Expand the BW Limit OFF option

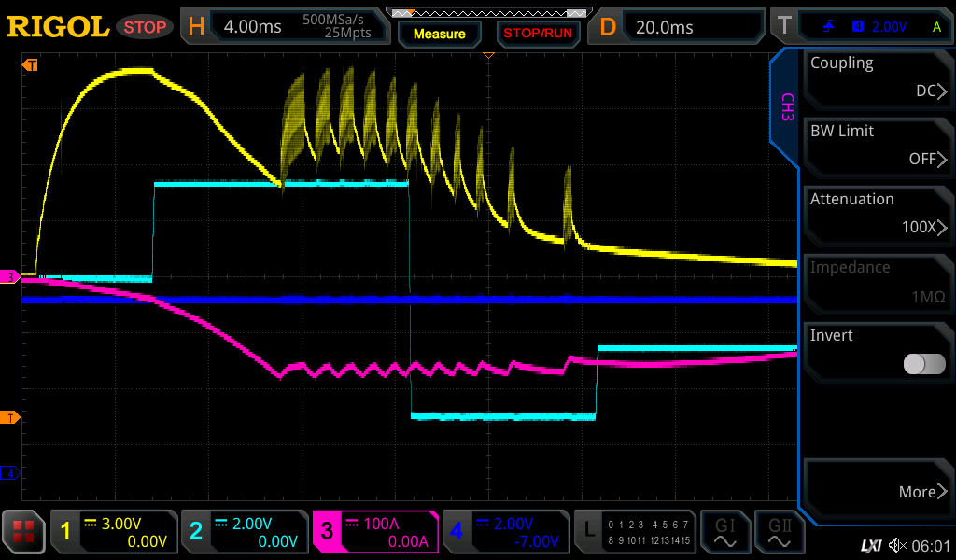point(878,147)
